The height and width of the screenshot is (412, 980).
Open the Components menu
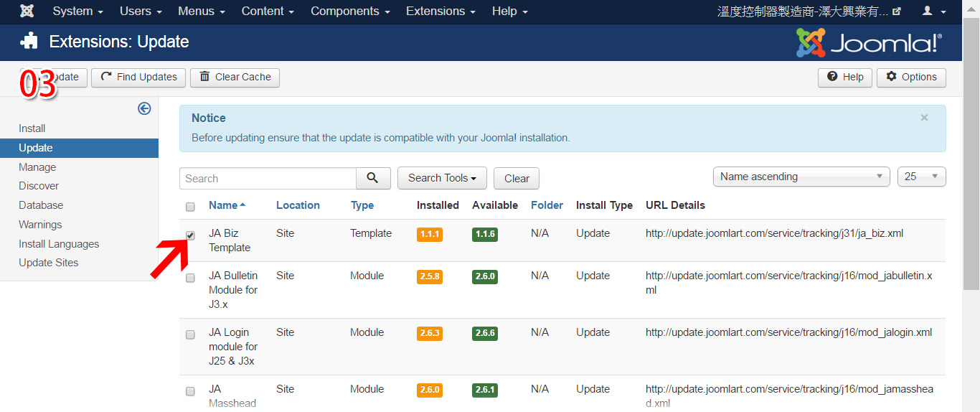click(x=350, y=11)
